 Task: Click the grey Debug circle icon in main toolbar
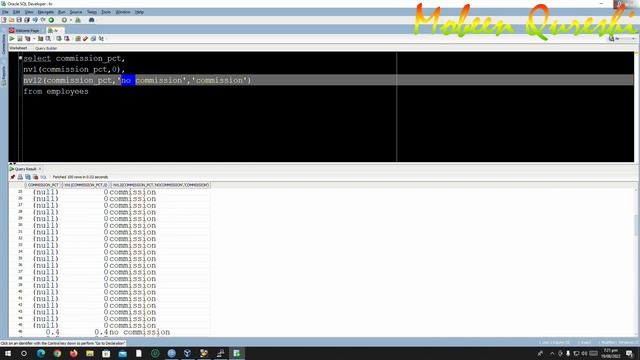tap(64, 20)
